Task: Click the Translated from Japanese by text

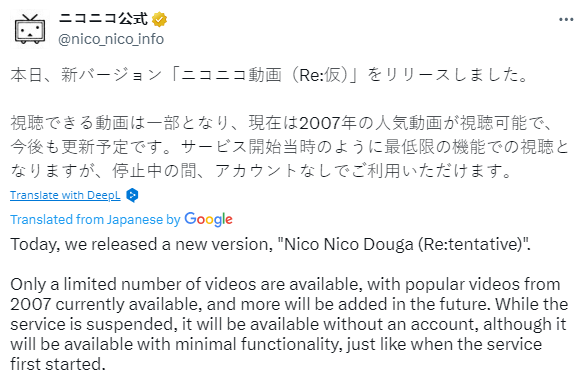Action: point(95,220)
